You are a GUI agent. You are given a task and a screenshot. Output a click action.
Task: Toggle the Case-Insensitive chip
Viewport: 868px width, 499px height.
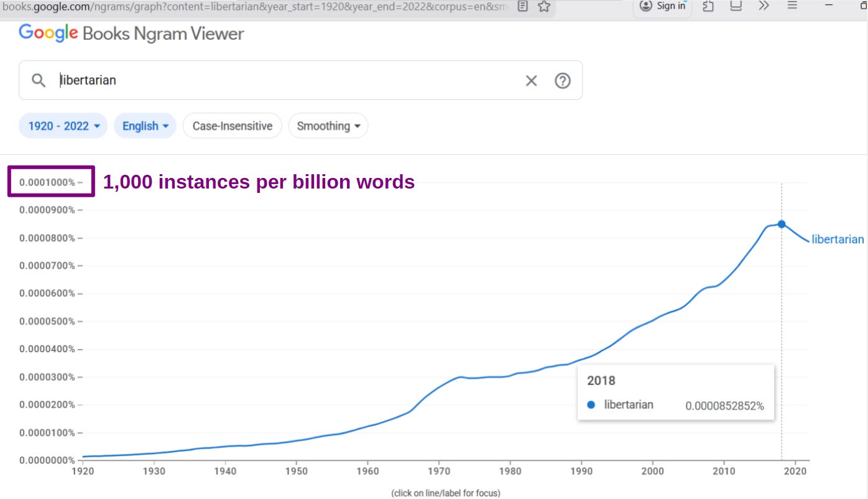point(232,126)
